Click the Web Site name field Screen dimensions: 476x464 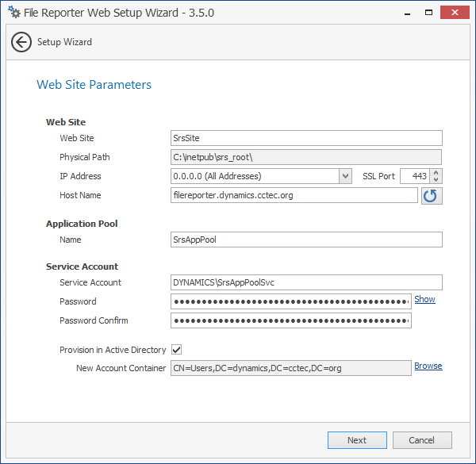click(x=306, y=138)
